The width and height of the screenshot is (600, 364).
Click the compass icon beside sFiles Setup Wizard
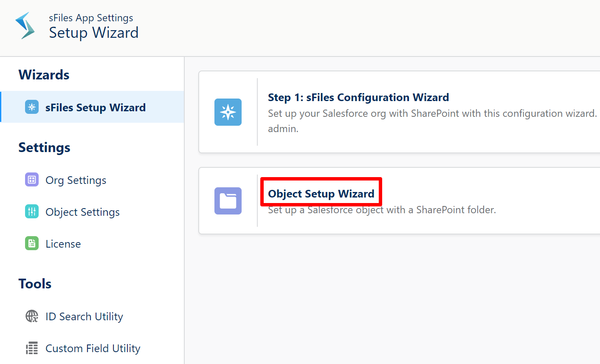tap(32, 107)
